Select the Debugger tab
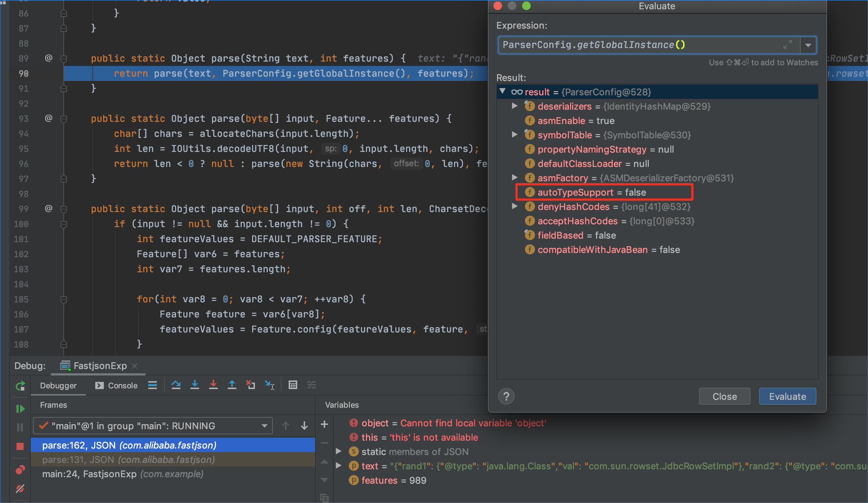 click(x=58, y=385)
